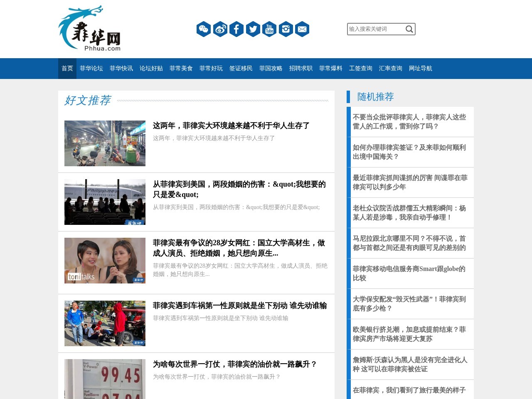Click summary text under 油价就一路飙升 article
The height and width of the screenshot is (399, 532).
pos(217,377)
